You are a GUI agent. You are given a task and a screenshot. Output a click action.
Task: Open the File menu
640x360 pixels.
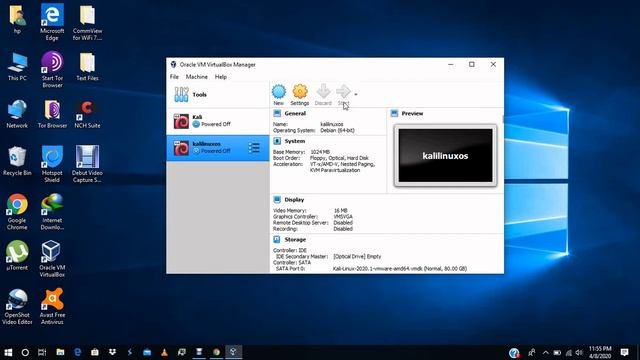(174, 77)
